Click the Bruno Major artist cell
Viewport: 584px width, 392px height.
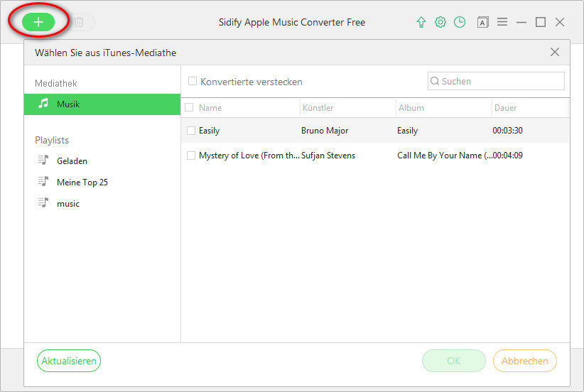325,131
